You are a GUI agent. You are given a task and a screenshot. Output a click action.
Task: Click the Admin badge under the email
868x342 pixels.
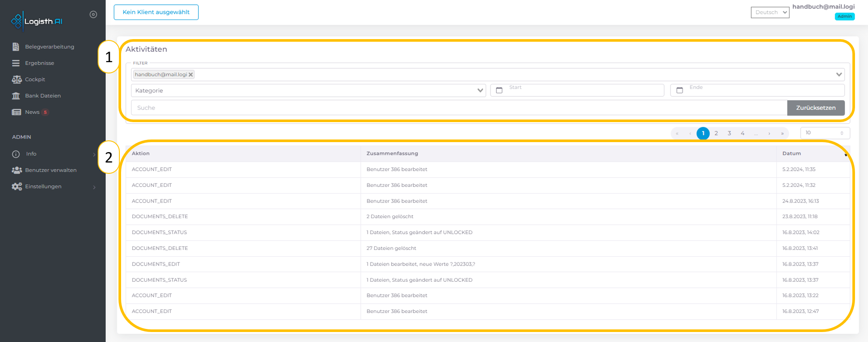click(845, 17)
